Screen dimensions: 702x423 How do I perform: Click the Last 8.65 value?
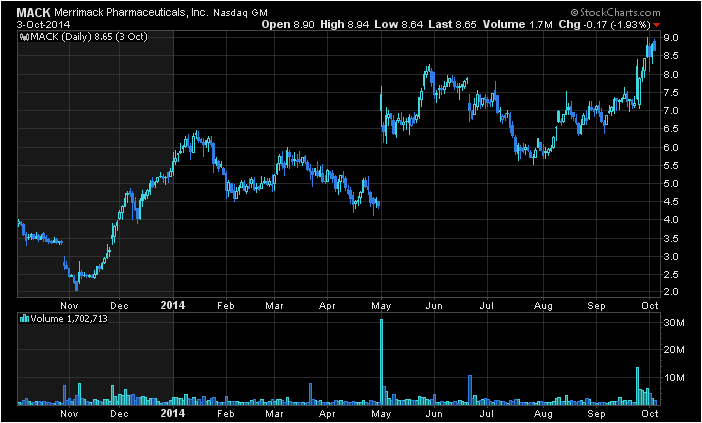[452, 25]
